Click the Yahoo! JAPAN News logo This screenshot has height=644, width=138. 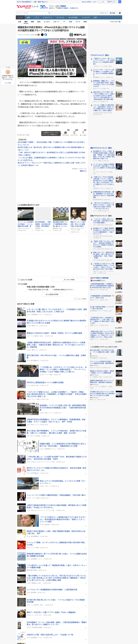[x=27, y=7]
